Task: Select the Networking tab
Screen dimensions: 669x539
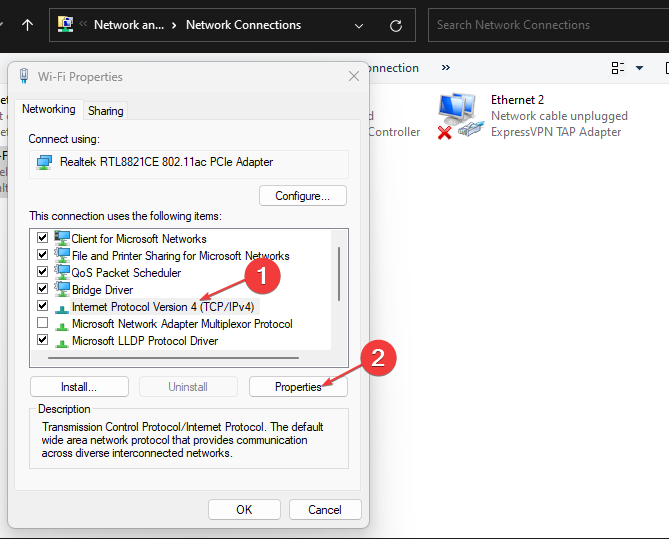Action: [49, 109]
